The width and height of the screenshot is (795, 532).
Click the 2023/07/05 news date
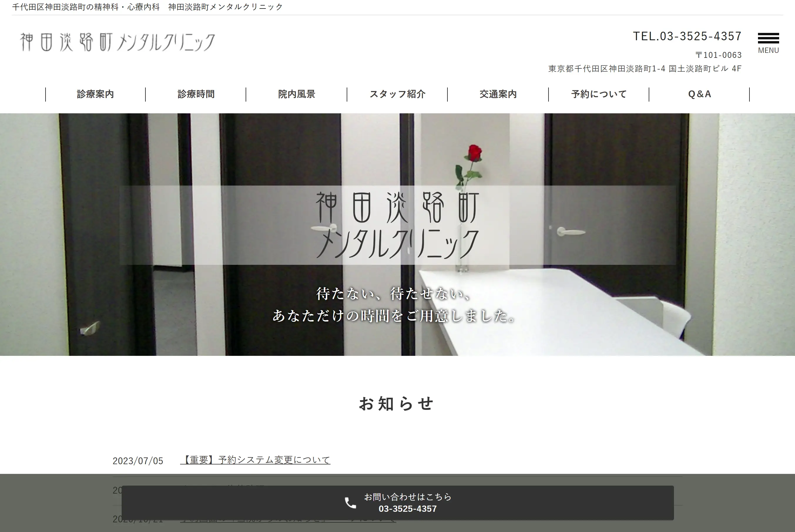tap(138, 461)
